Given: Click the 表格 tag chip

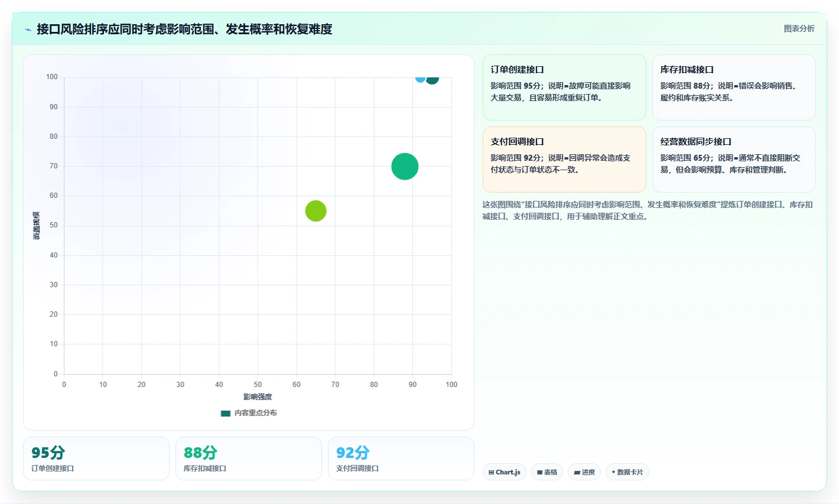Looking at the screenshot, I should (547, 472).
